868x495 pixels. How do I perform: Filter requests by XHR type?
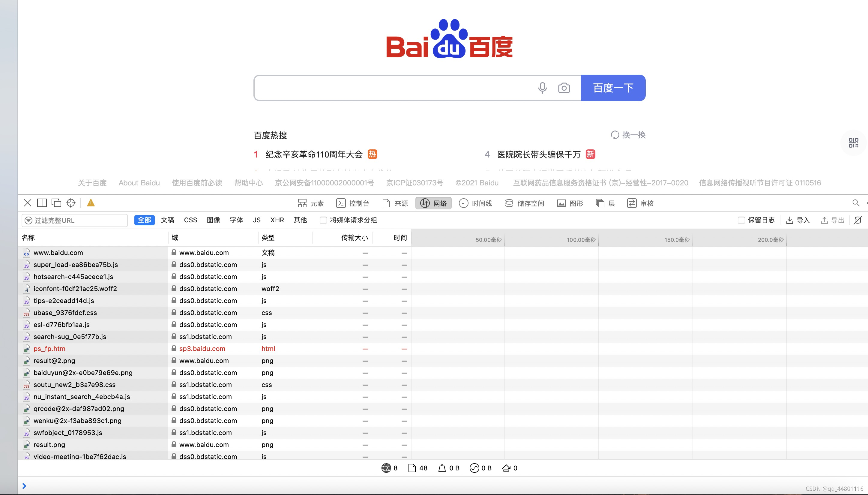point(277,220)
